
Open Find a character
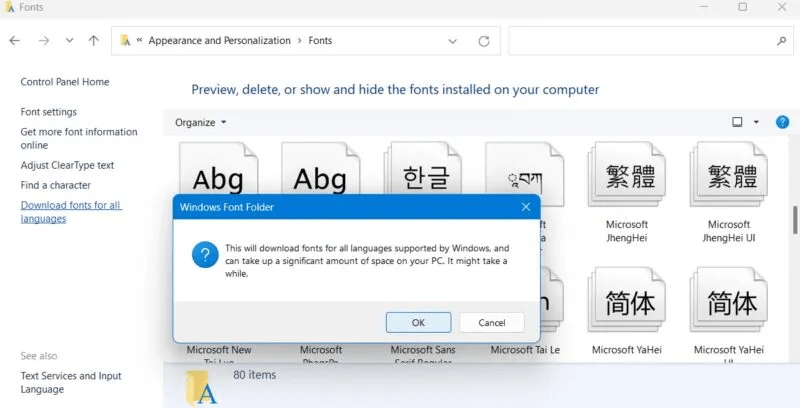point(56,185)
